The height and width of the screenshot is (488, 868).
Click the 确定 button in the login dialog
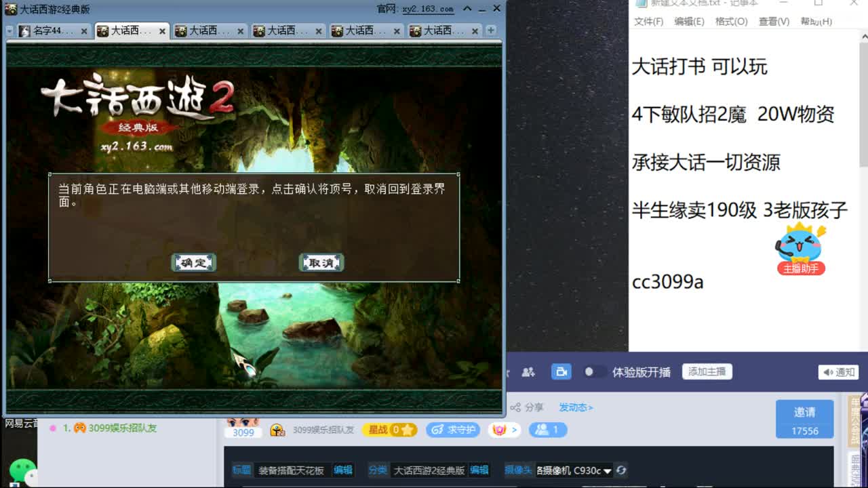(x=194, y=263)
